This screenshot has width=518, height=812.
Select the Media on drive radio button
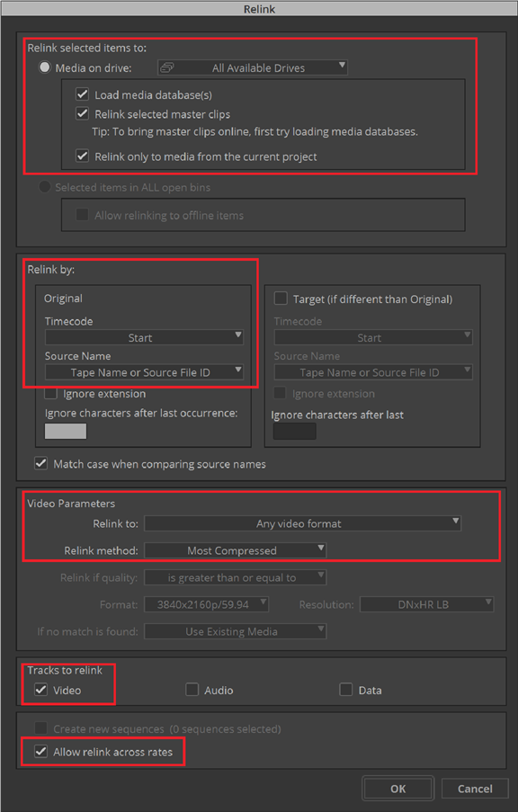(45, 67)
